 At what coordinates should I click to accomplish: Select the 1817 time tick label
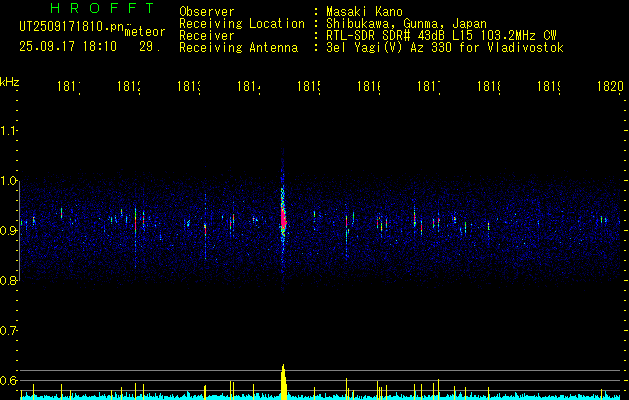[428, 86]
